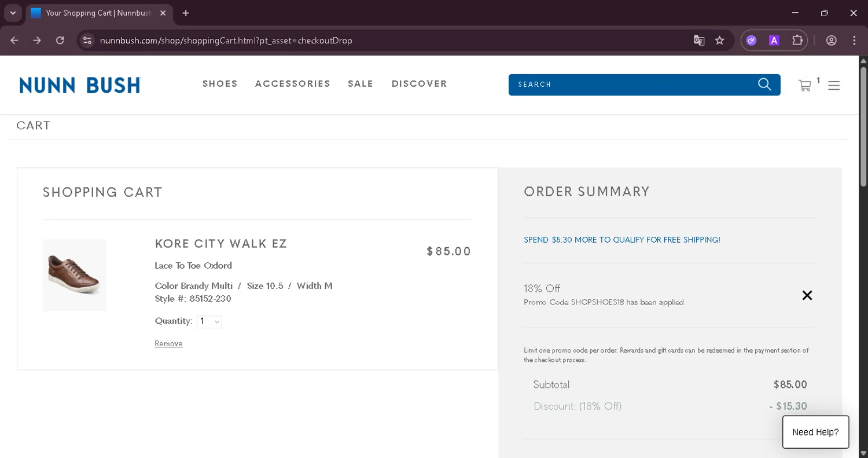868x458 pixels.
Task: Click the search magnifier icon
Action: pos(764,85)
